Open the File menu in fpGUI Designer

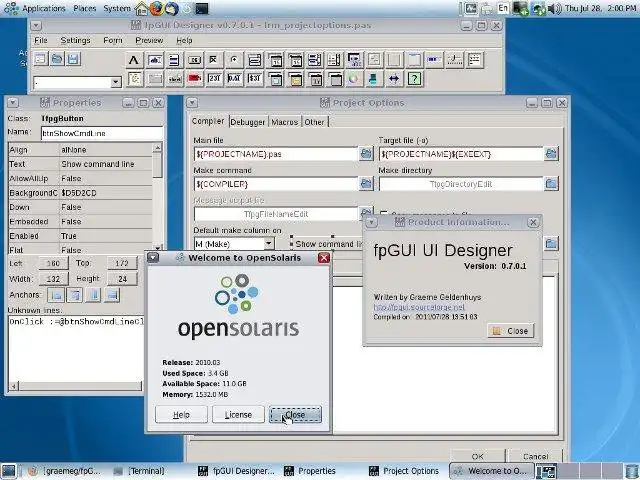[41, 40]
